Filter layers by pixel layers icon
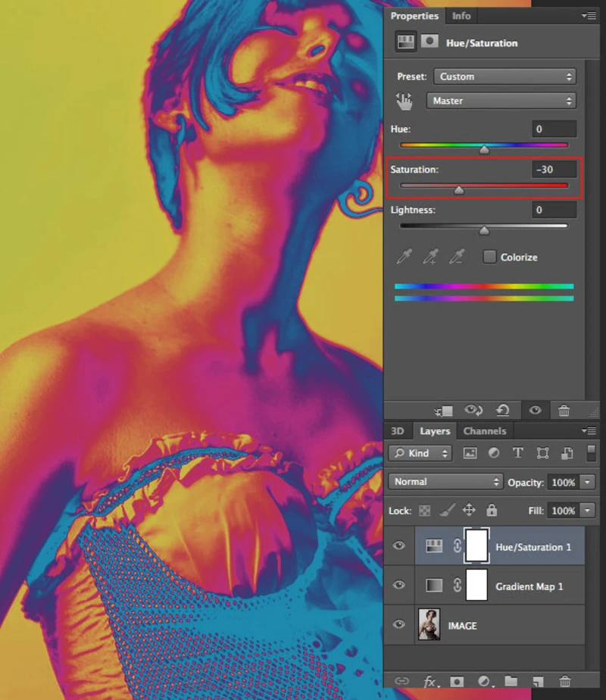The image size is (606, 700). point(470,453)
